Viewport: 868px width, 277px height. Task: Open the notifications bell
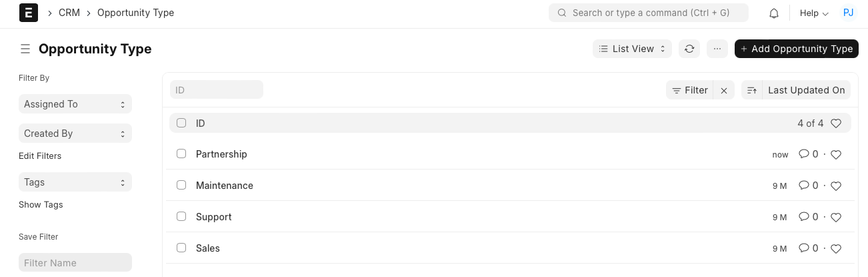tap(774, 13)
